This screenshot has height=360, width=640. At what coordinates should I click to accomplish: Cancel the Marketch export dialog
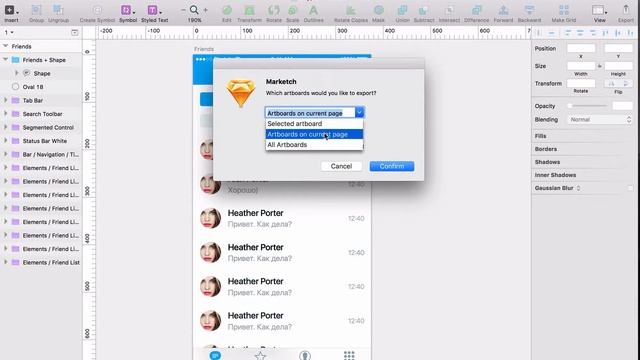(x=341, y=166)
